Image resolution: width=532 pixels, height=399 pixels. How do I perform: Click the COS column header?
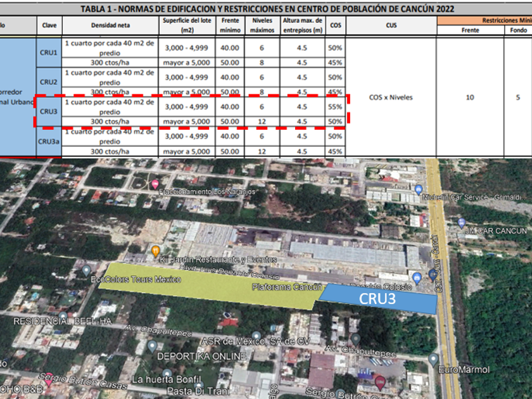click(x=336, y=25)
